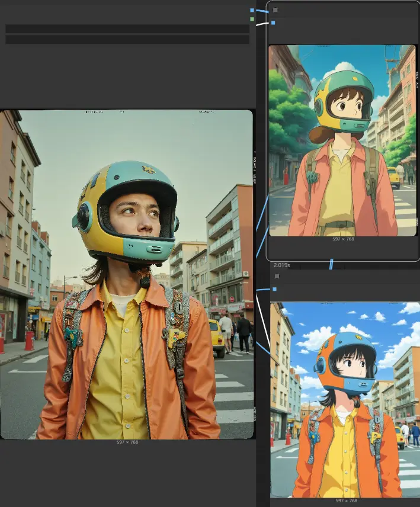This screenshot has width=420, height=507.
Task: Click the blue output socket on the photo node
Action: [x=252, y=10]
